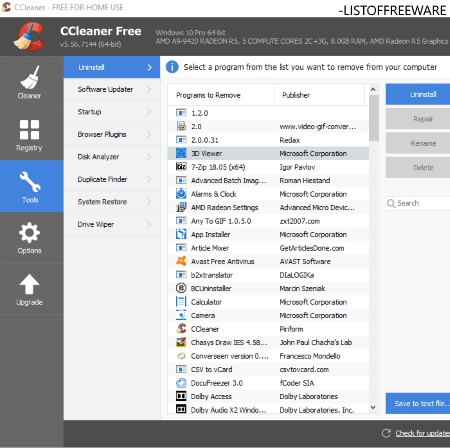This screenshot has width=450, height=448.
Task: Click the program list scrollbar thumb
Action: tap(374, 118)
